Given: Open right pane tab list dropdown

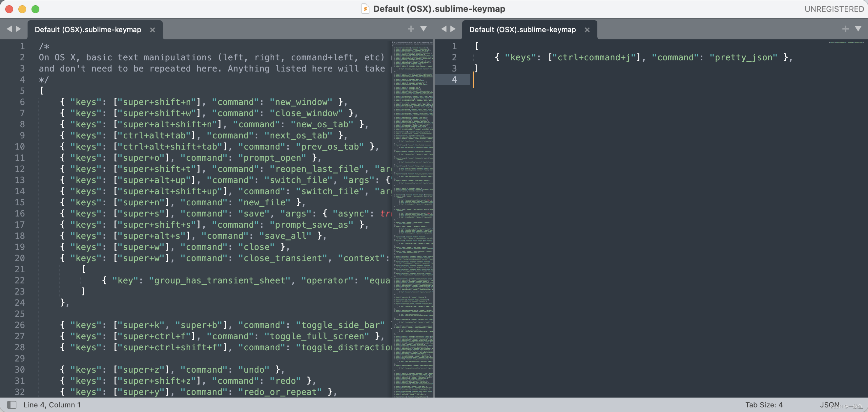Looking at the screenshot, I should 858,29.
